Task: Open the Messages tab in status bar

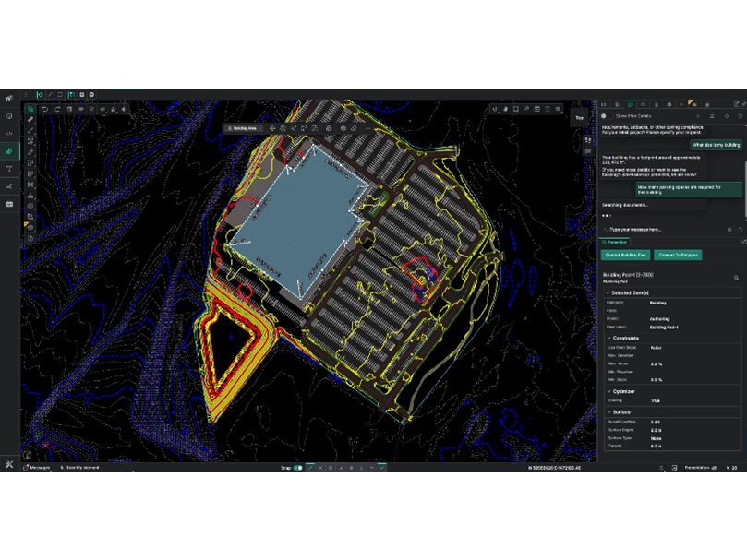Action: 37,468
